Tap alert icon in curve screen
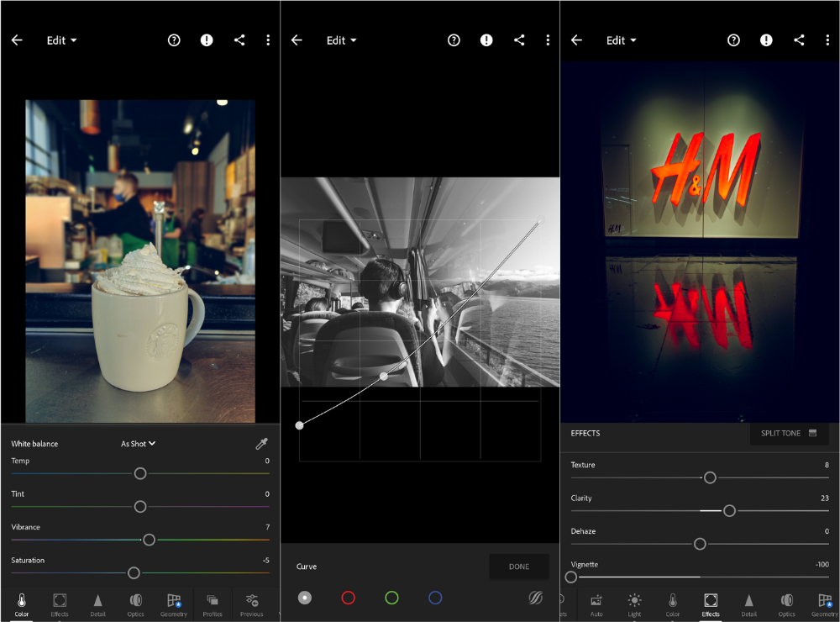 point(486,40)
